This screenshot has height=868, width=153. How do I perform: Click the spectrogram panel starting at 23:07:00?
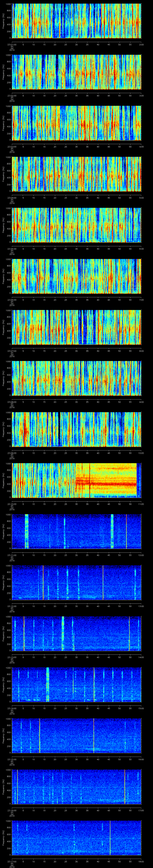pos(77,327)
